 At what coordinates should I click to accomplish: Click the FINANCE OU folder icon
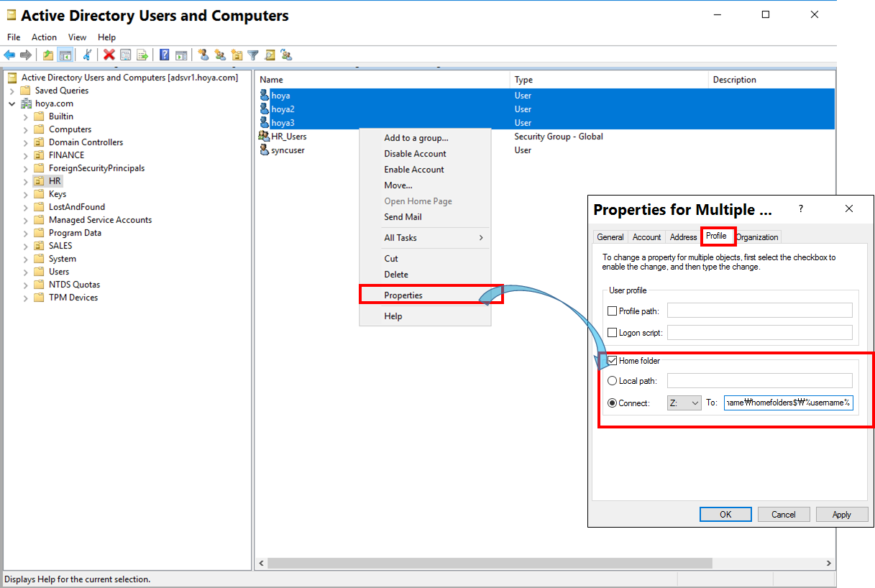tap(40, 155)
